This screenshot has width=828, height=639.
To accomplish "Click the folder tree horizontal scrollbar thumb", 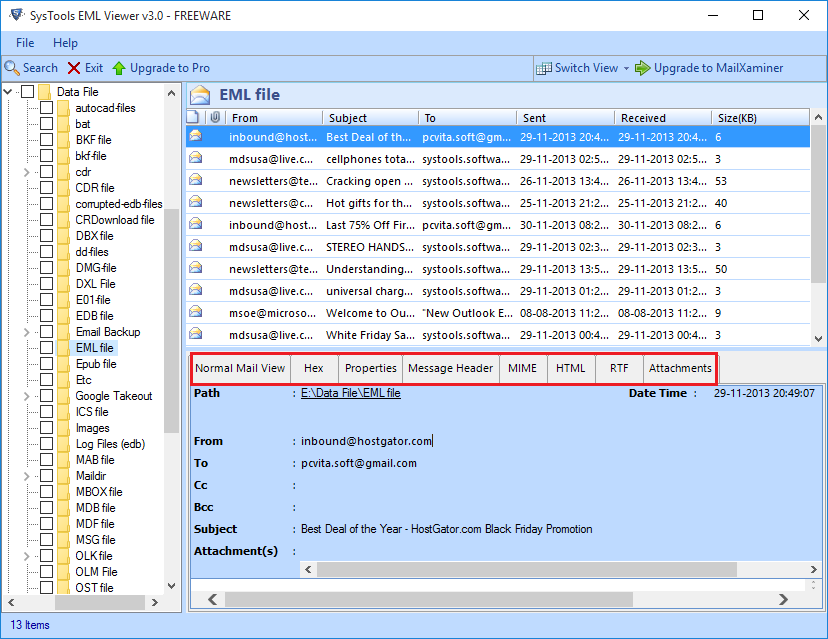I will [x=99, y=602].
